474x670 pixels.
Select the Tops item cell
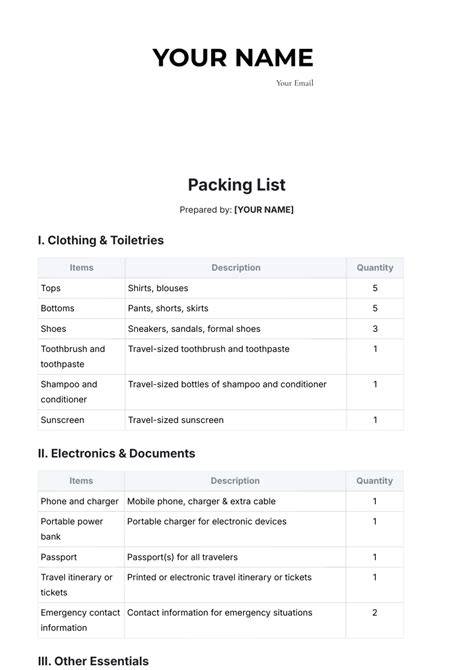click(81, 288)
